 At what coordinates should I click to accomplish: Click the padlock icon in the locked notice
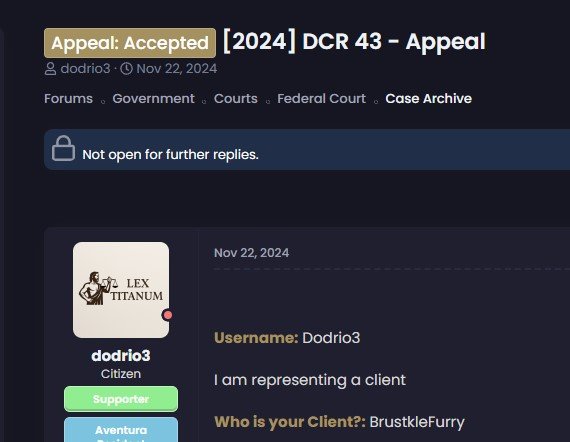tap(63, 148)
